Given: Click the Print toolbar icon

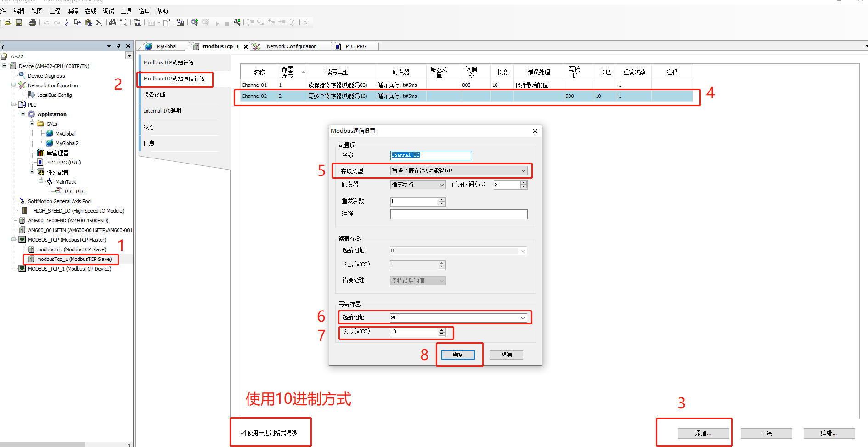Looking at the screenshot, I should 32,23.
